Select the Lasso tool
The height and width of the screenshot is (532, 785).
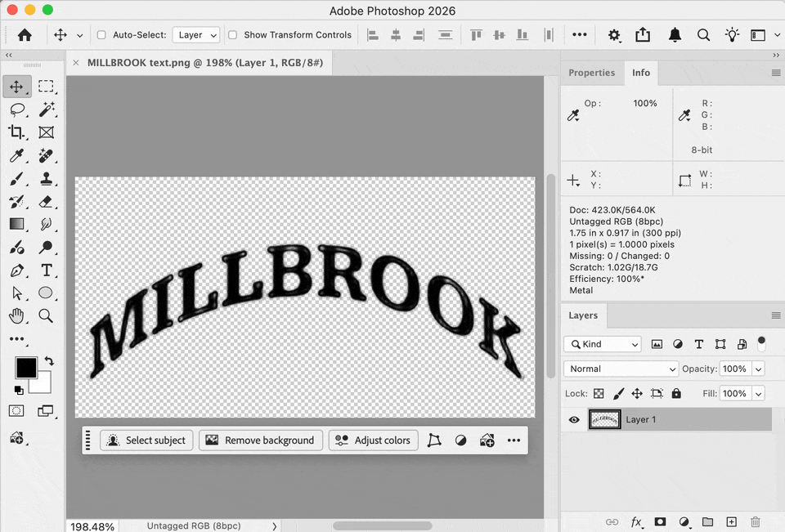coord(17,110)
